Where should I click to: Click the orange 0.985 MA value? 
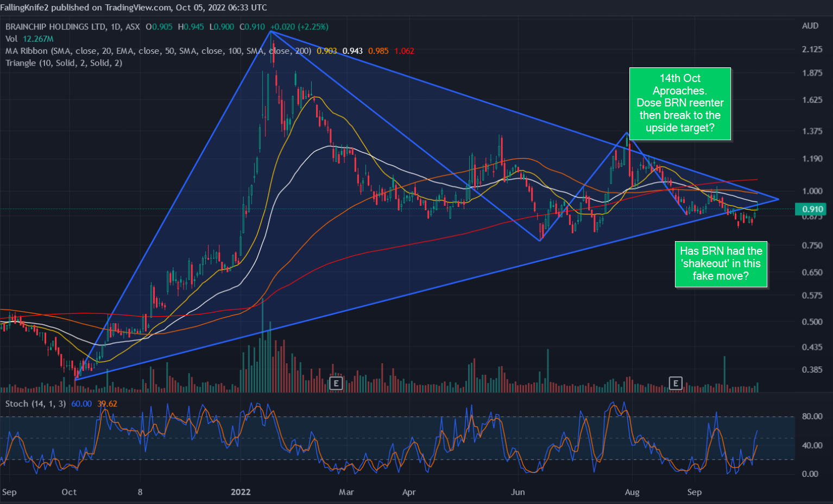point(378,51)
